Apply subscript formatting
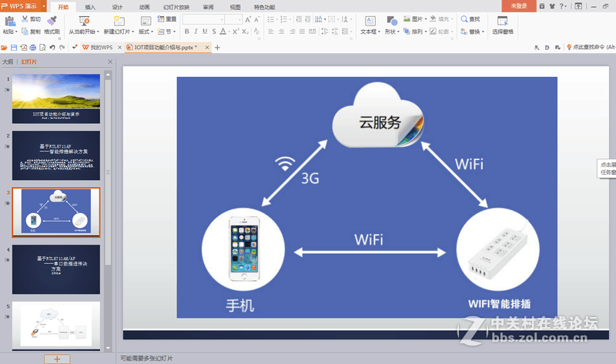 [245, 32]
